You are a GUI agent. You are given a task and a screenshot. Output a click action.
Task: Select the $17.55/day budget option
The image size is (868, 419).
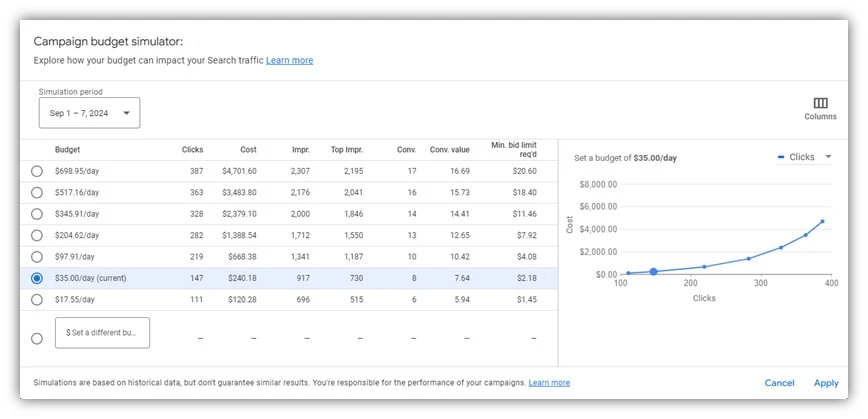[x=37, y=299]
